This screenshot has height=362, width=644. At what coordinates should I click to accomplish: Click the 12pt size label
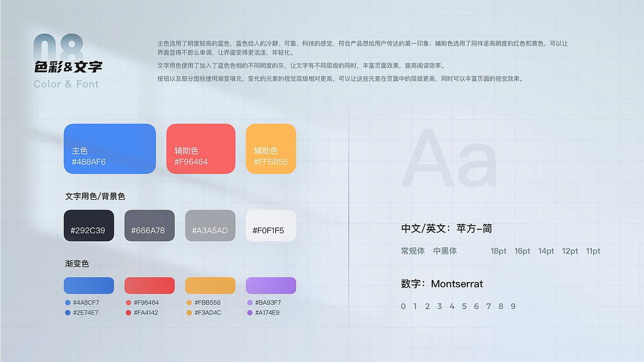pyautogui.click(x=570, y=251)
